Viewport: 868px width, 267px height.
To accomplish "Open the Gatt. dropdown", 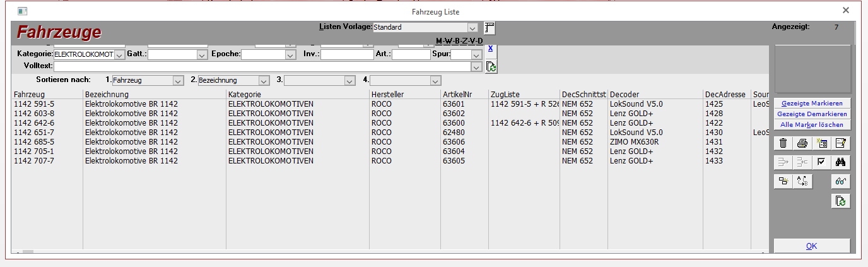I will pos(202,55).
